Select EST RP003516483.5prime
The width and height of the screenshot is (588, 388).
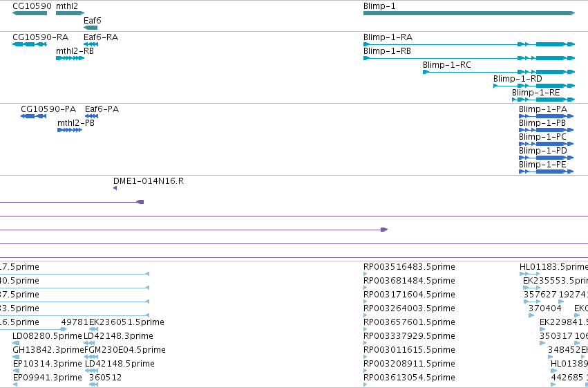coord(409,267)
